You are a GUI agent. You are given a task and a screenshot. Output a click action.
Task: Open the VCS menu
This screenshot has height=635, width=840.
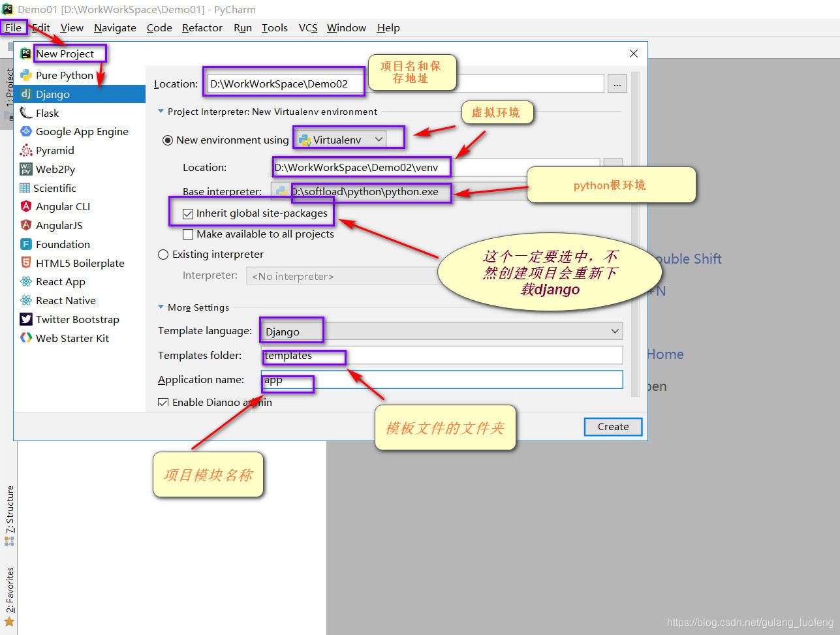click(x=308, y=27)
